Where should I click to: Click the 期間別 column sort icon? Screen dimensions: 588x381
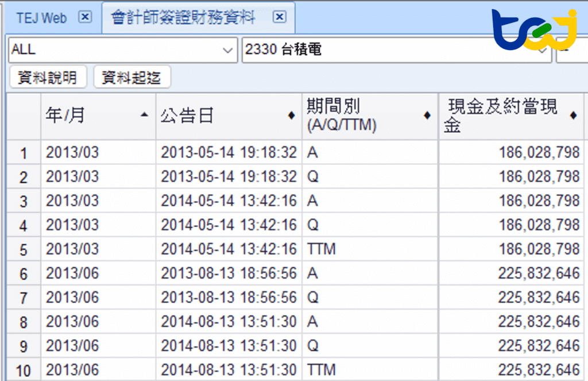pos(427,116)
